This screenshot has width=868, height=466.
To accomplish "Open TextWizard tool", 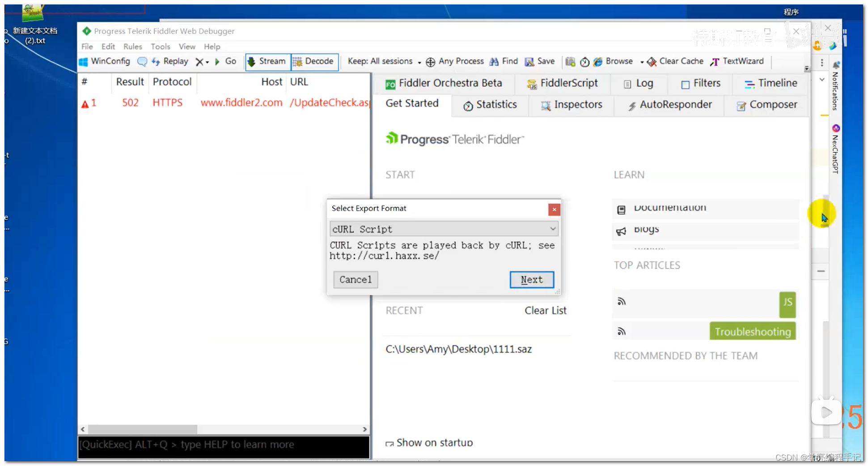I will tap(737, 61).
